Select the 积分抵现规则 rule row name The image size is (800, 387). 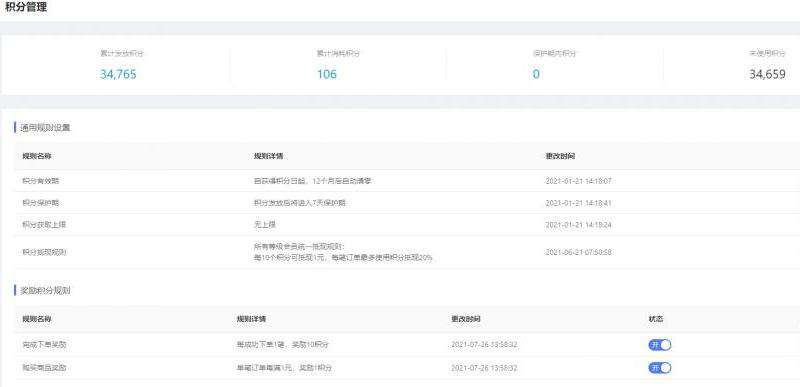point(44,252)
